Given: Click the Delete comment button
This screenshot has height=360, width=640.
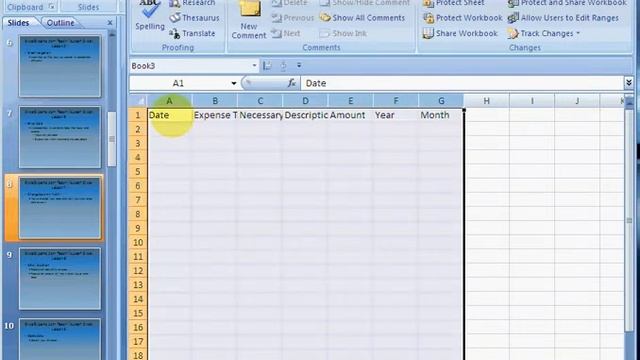Looking at the screenshot, I should [x=289, y=3].
